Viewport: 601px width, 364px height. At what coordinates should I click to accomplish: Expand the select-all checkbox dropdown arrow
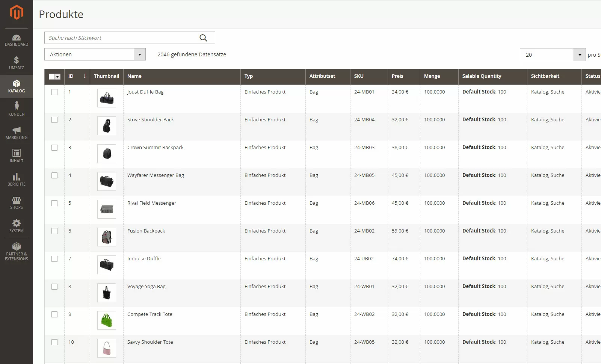click(x=59, y=77)
